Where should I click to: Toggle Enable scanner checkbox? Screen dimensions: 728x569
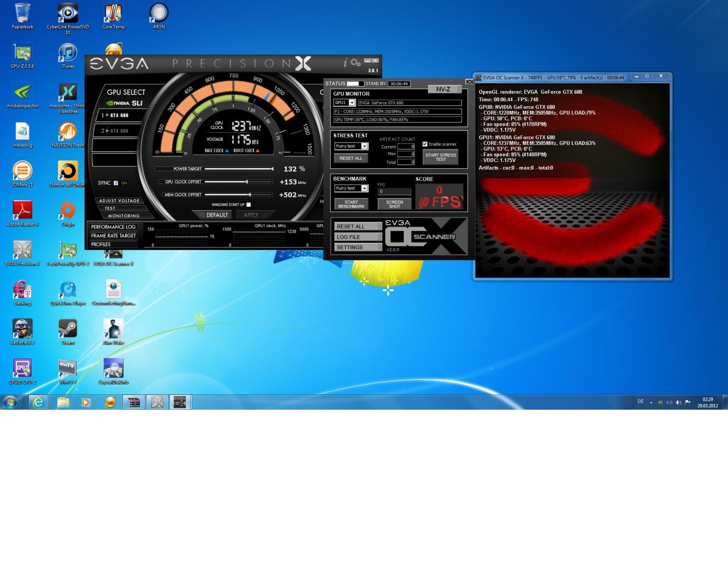tap(425, 144)
